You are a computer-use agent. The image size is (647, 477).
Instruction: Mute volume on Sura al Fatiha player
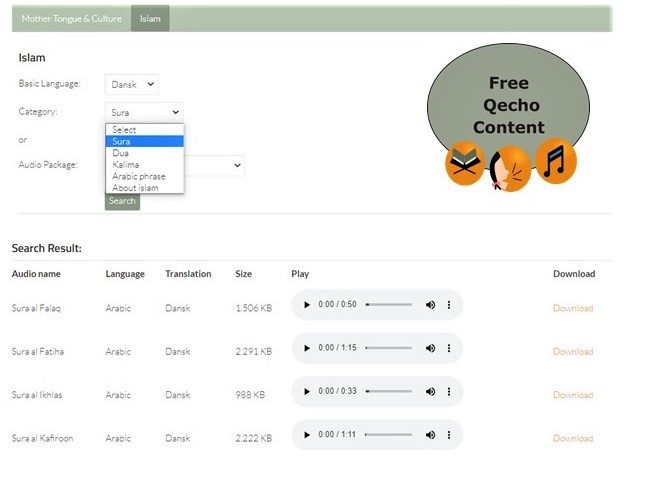430,348
